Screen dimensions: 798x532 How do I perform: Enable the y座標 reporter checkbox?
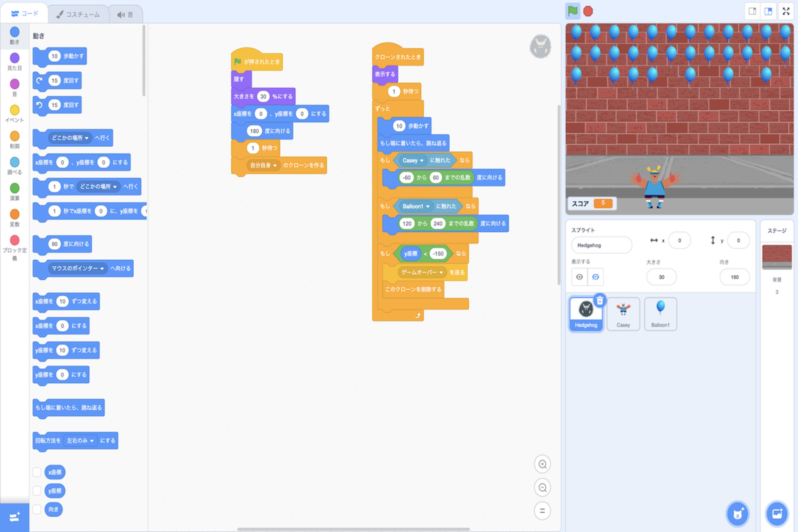[x=37, y=491]
